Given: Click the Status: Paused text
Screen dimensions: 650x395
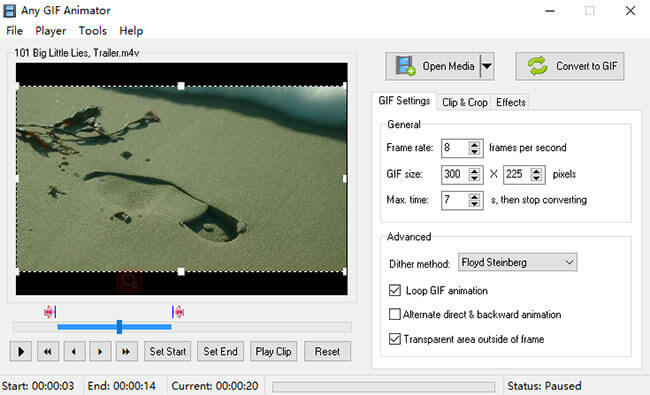Looking at the screenshot, I should coord(544,386).
